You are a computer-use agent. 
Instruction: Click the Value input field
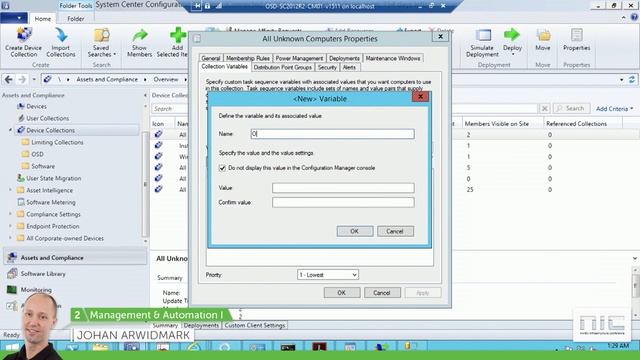point(343,188)
